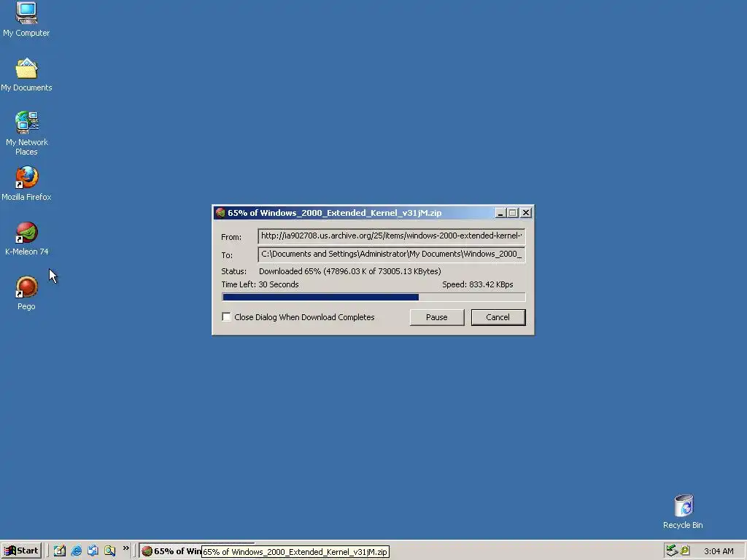747x560 pixels.
Task: Click the search folder quick launch icon
Action: point(109,551)
